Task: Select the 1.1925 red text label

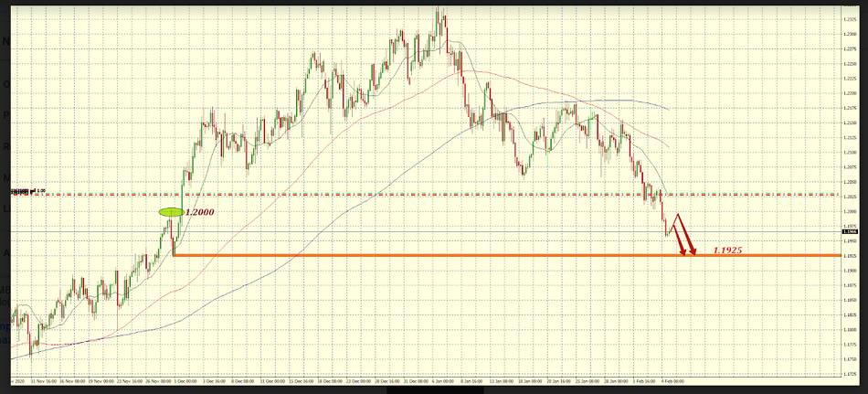Action: [730, 249]
